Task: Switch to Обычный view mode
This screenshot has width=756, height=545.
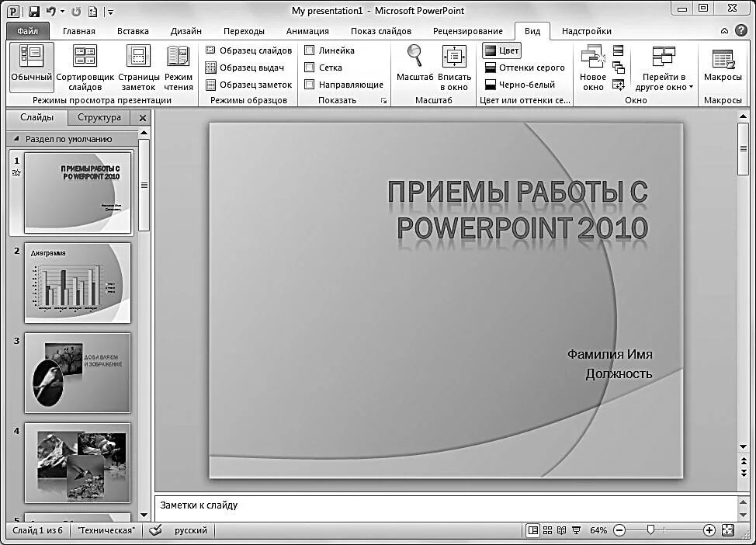Action: tap(31, 67)
